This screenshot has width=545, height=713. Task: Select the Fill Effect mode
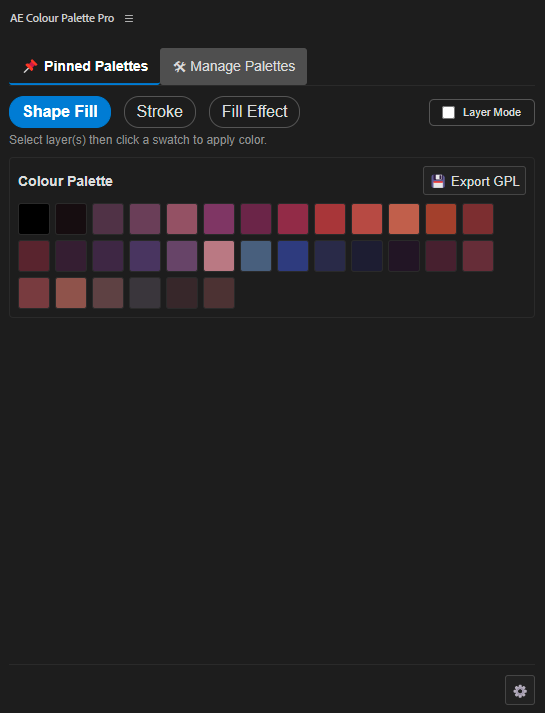pyautogui.click(x=255, y=112)
